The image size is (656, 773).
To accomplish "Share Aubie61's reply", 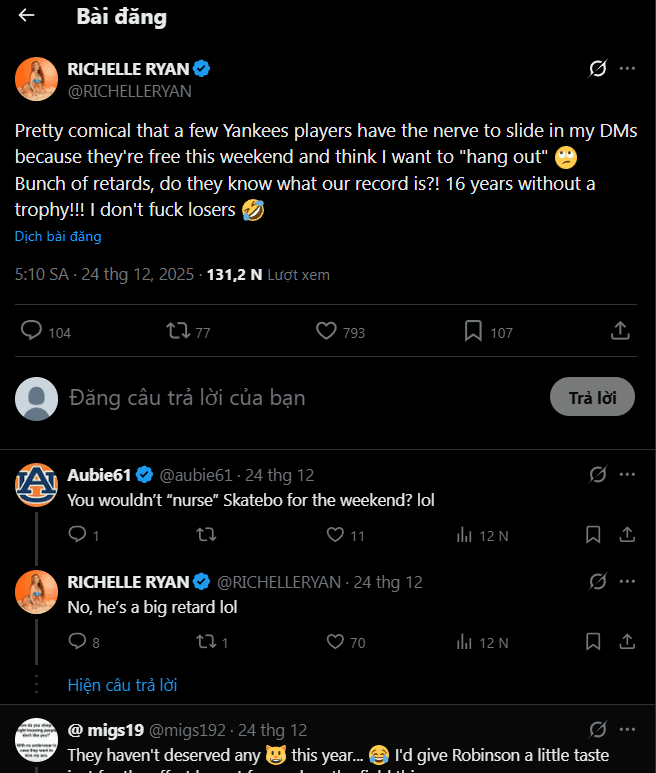I will [627, 535].
